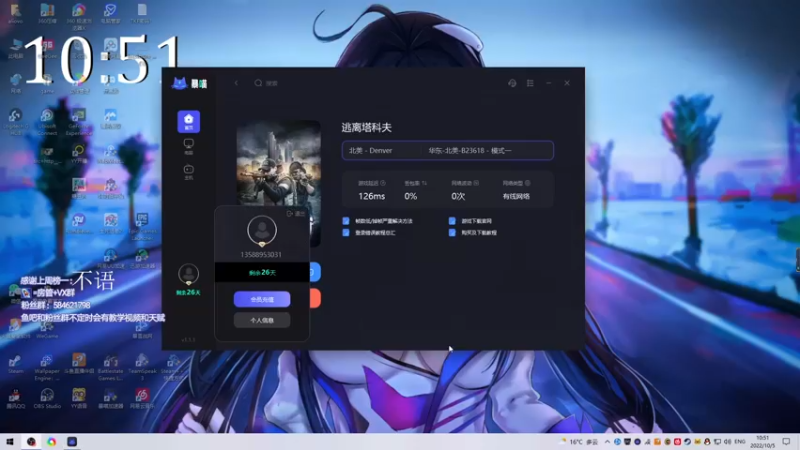Select the 腾讯QQ desktop shortcut
Screen dimensions: 800x450
point(15,398)
